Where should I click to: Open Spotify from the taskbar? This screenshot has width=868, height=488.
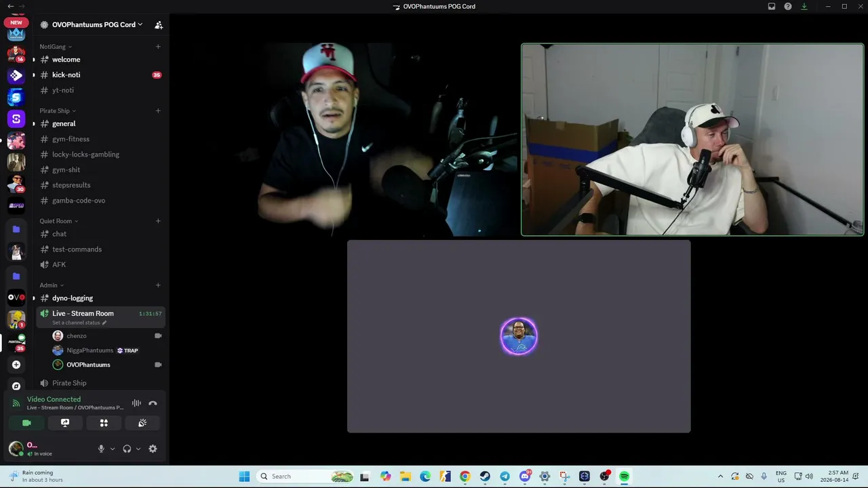click(625, 476)
